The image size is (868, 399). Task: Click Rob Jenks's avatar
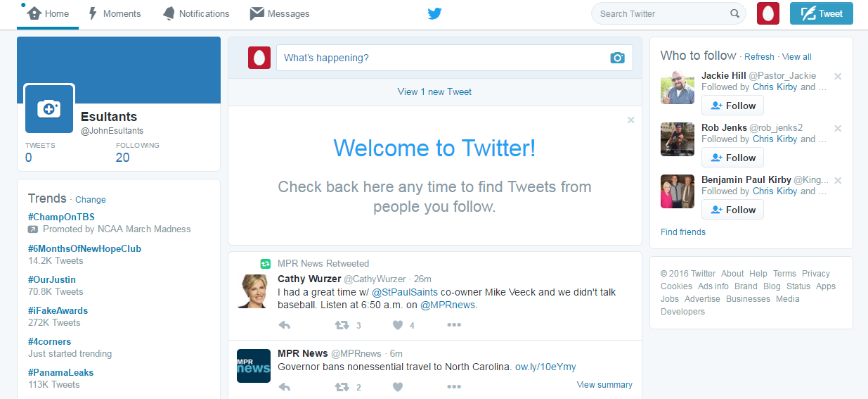[678, 139]
